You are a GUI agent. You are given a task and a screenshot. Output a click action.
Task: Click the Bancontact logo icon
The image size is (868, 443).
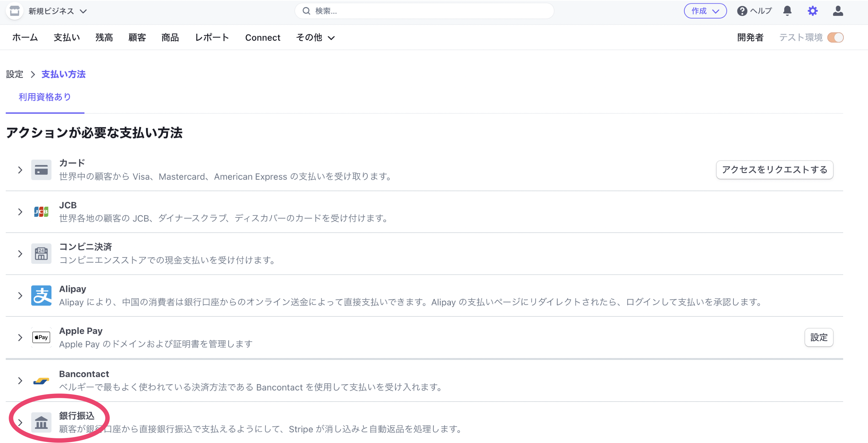[x=41, y=381]
